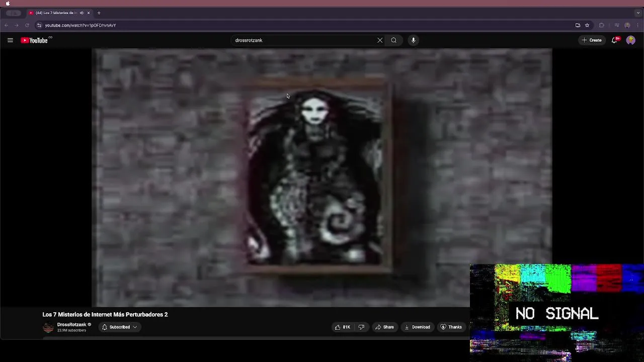The width and height of the screenshot is (644, 362).
Task: Open a new browser tab
Action: pyautogui.click(x=99, y=13)
